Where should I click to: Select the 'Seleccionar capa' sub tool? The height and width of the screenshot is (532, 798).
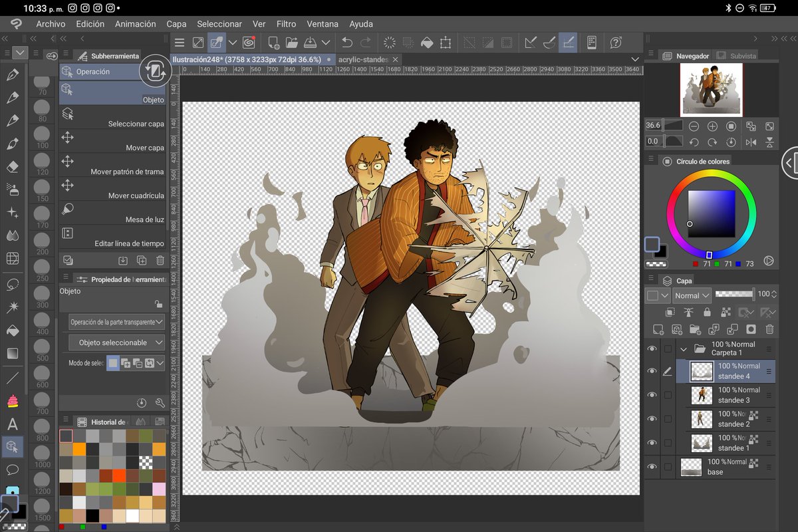(x=113, y=117)
